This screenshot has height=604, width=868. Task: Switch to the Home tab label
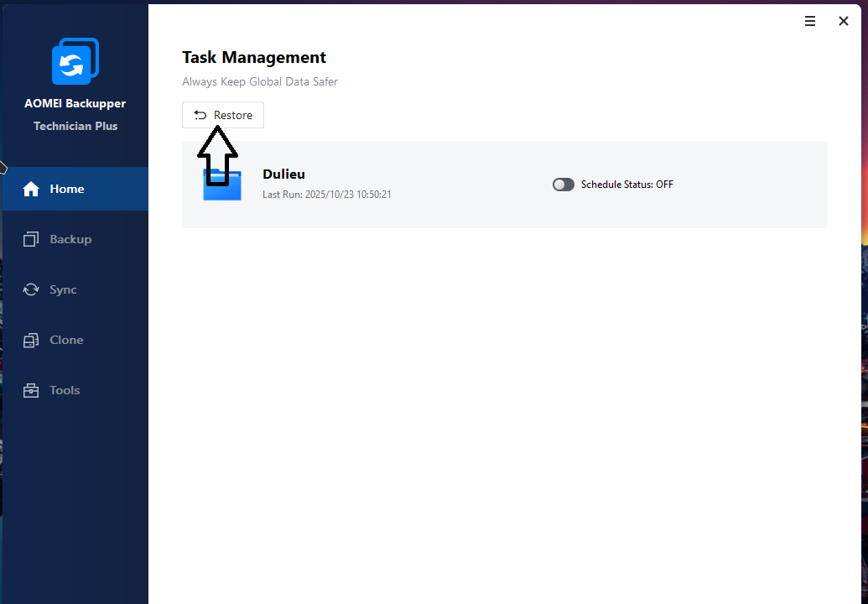pyautogui.click(x=67, y=189)
